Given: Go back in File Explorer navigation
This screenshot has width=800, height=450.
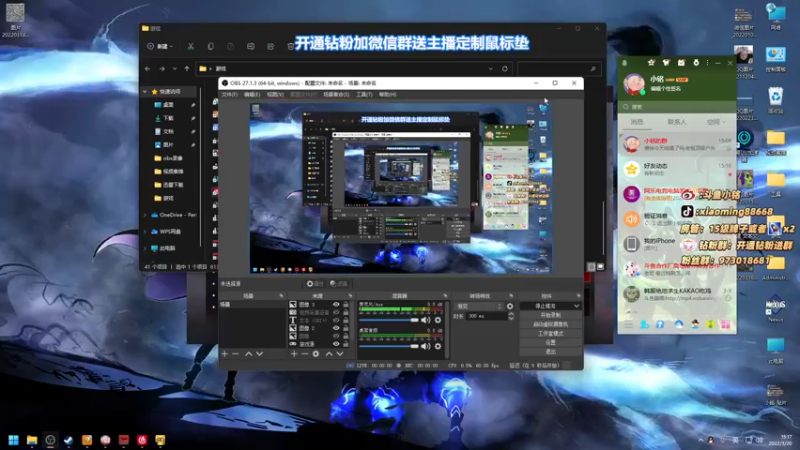Looking at the screenshot, I should [x=147, y=68].
